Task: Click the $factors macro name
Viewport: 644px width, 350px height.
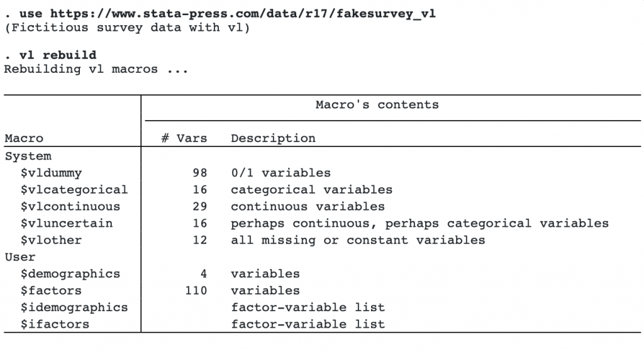Action: click(52, 290)
